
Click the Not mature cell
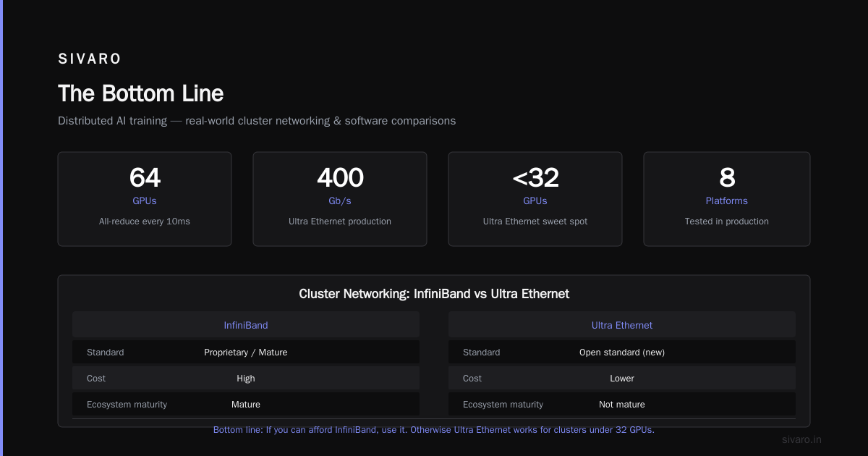pyautogui.click(x=622, y=405)
